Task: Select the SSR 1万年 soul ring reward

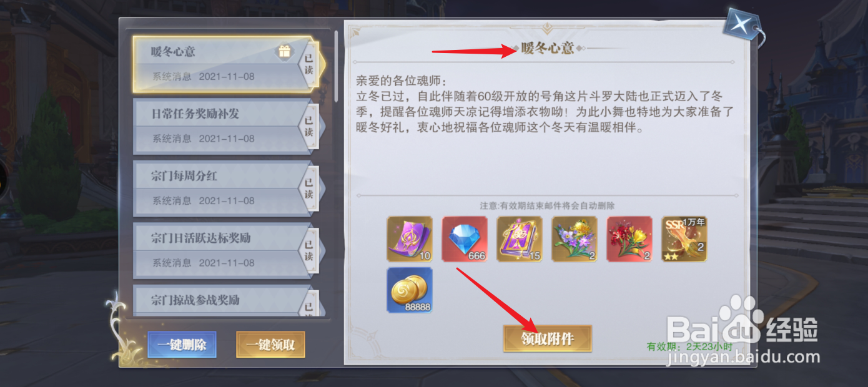Action: tap(684, 239)
